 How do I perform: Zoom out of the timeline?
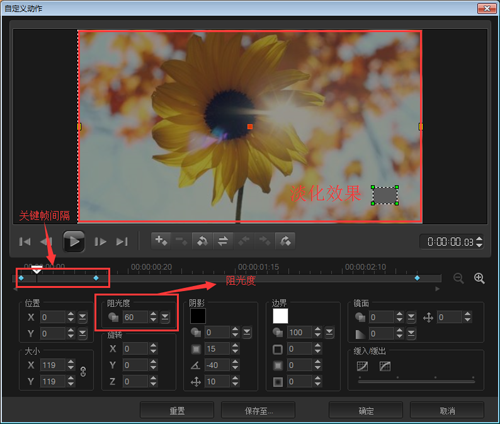click(458, 278)
